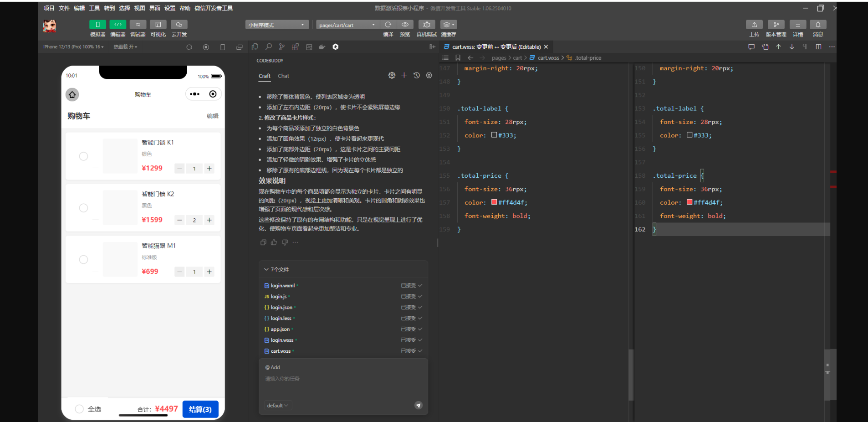868x422 pixels.
Task: Open the CodeBuddy hexagon icon panel
Action: click(336, 47)
